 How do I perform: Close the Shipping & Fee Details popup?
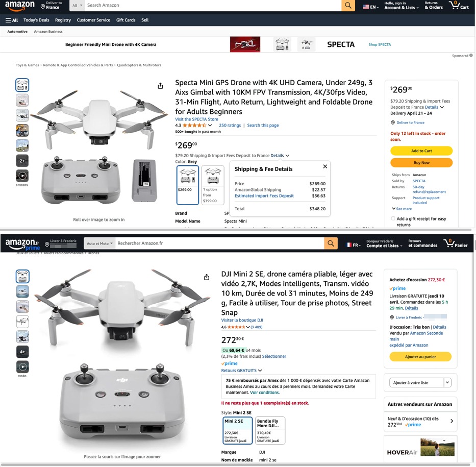tap(325, 166)
